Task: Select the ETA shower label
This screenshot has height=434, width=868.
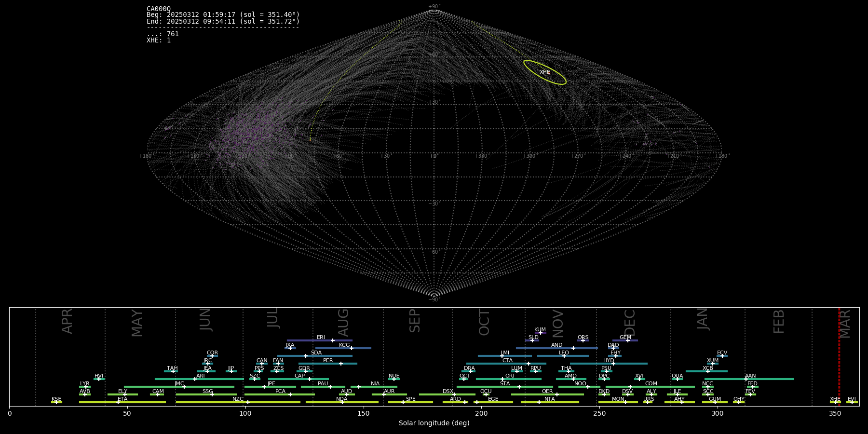Action: (x=122, y=399)
